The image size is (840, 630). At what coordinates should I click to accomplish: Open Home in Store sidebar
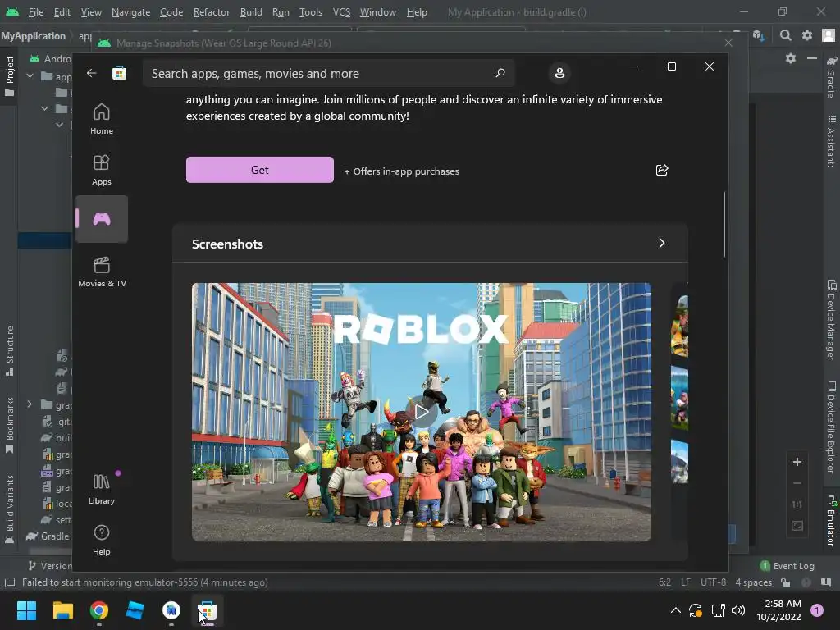pyautogui.click(x=101, y=119)
